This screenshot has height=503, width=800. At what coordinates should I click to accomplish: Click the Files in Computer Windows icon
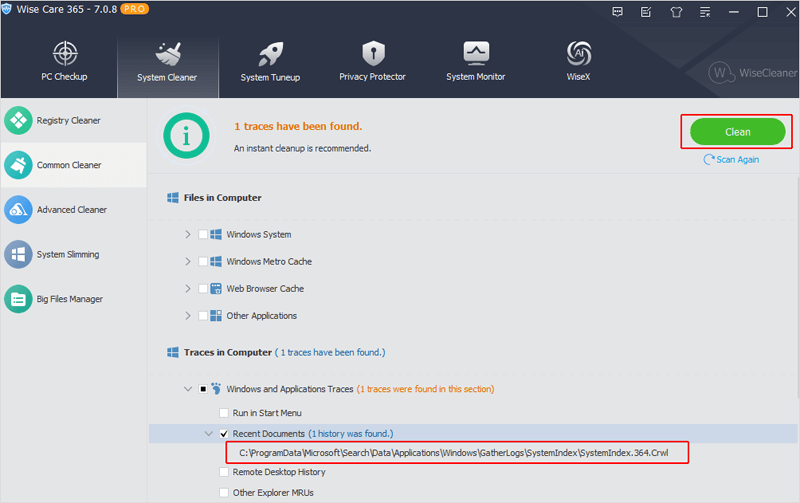coord(173,197)
